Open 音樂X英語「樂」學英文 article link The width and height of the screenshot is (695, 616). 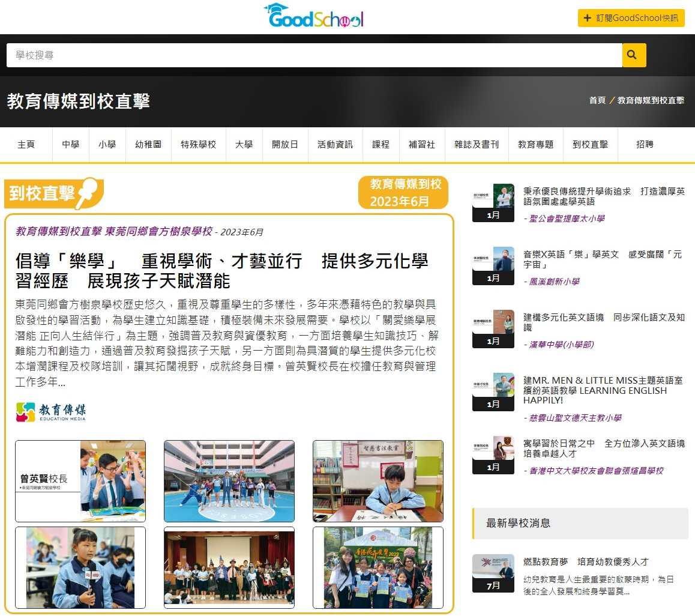point(603,259)
